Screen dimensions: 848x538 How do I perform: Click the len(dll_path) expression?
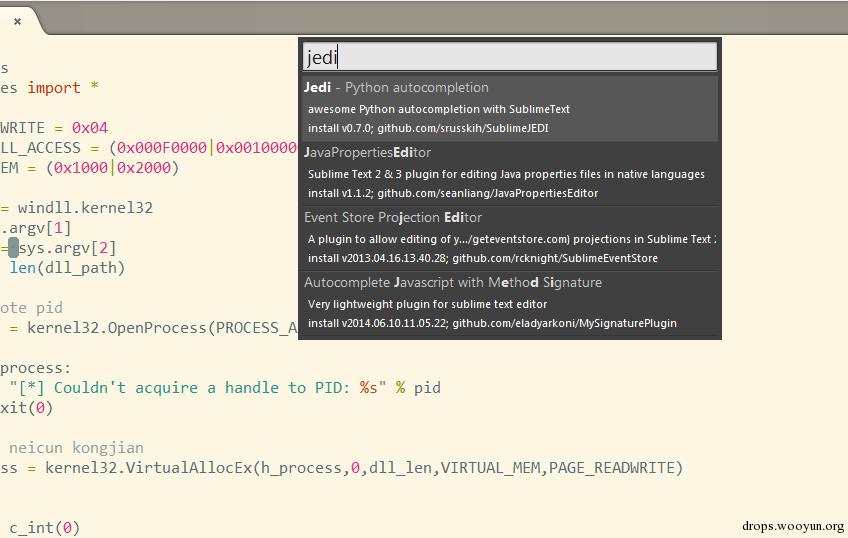tap(67, 268)
